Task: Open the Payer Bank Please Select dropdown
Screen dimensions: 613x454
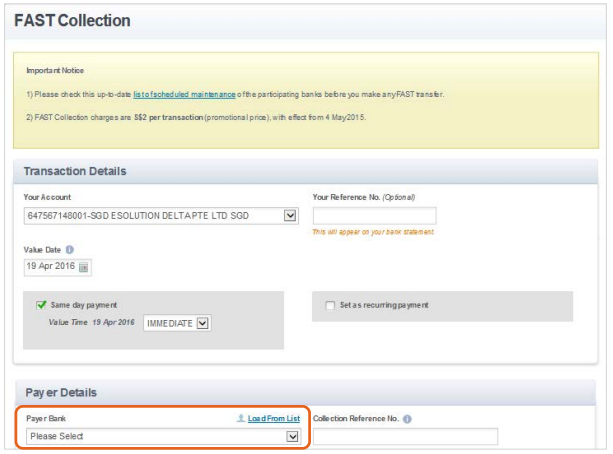Action: click(163, 436)
